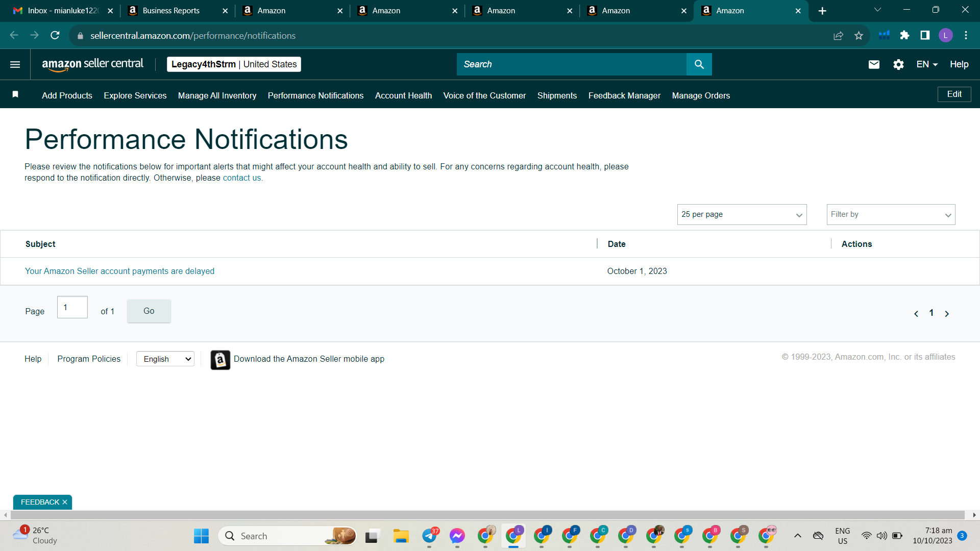
Task: Go to the previous page arrow
Action: (x=916, y=314)
